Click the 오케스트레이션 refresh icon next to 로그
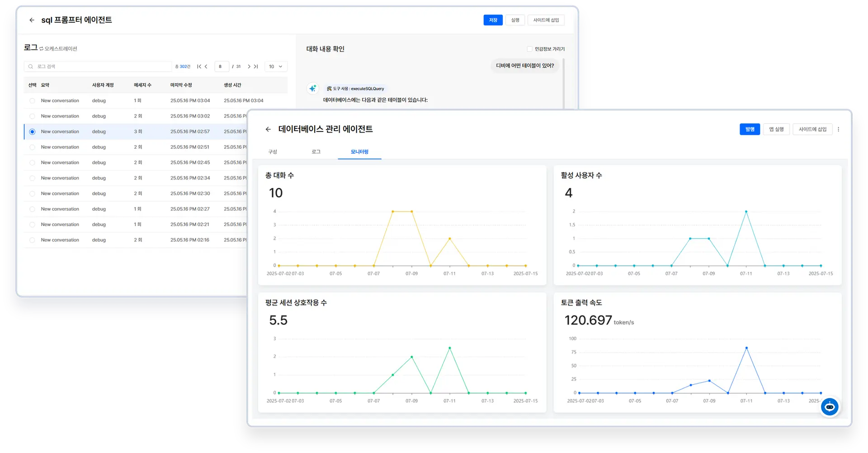868x453 pixels. coord(41,49)
